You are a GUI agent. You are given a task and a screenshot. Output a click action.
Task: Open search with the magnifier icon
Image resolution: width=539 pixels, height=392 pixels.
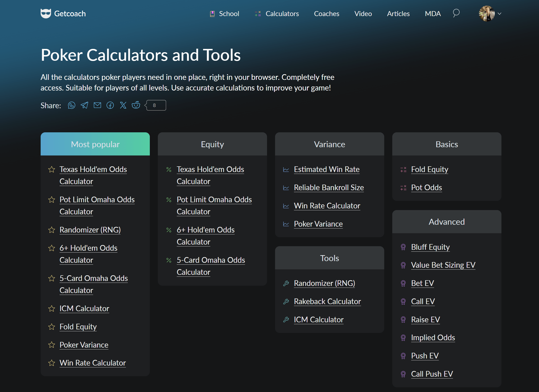[x=456, y=13]
